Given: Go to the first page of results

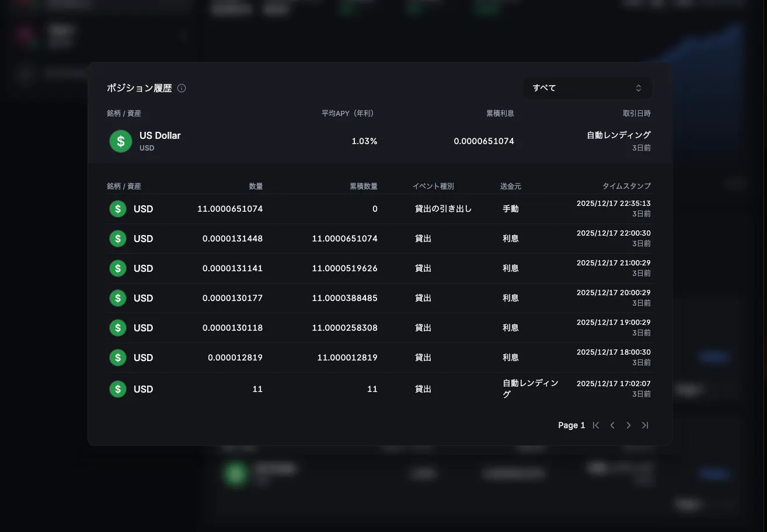Looking at the screenshot, I should [596, 425].
